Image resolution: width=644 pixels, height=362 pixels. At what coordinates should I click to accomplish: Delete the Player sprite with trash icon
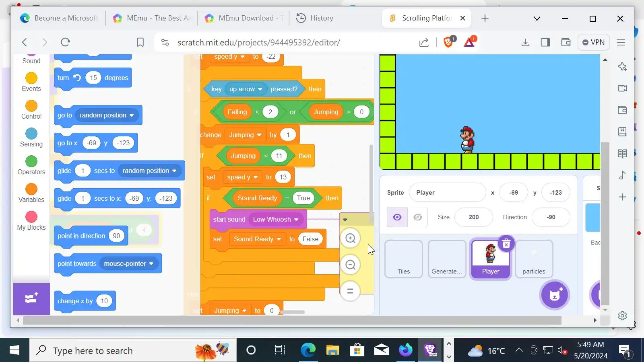coord(506,244)
